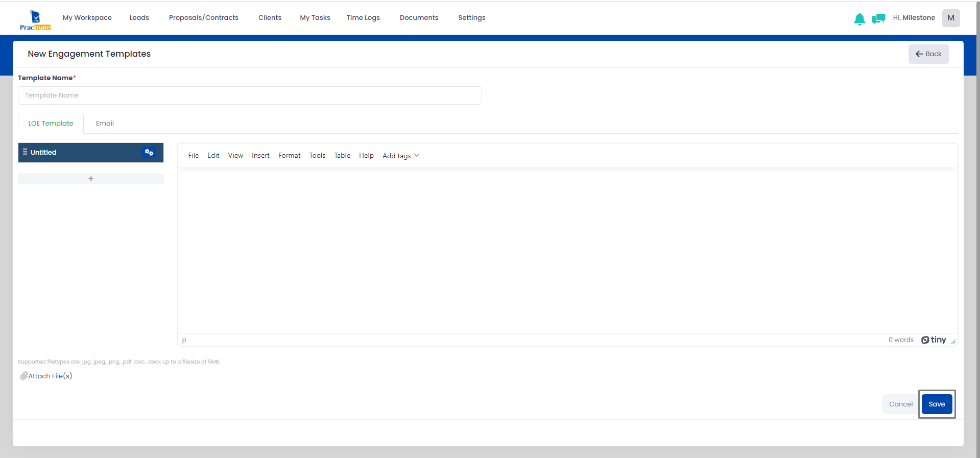Image resolution: width=980 pixels, height=458 pixels.
Task: Open My Tasks
Action: tap(315, 17)
